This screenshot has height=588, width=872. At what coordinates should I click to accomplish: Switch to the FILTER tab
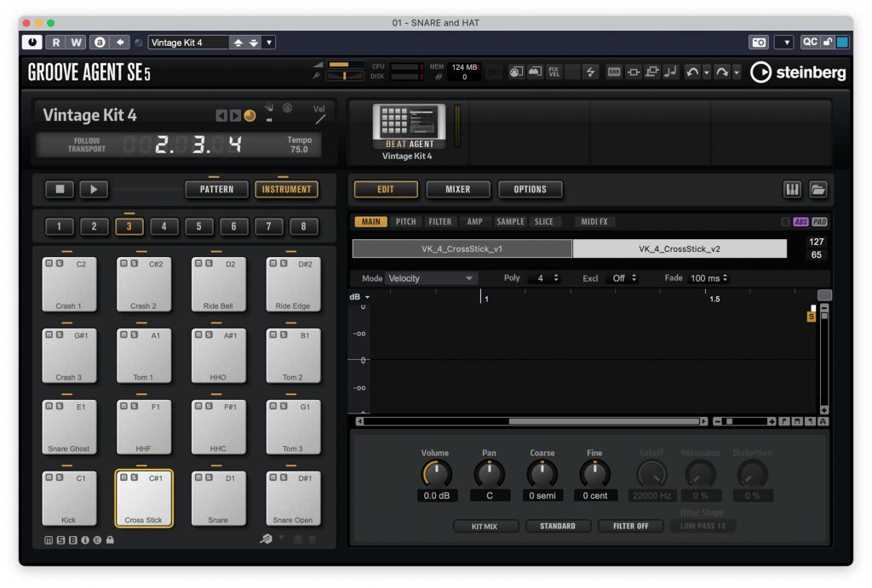[440, 222]
